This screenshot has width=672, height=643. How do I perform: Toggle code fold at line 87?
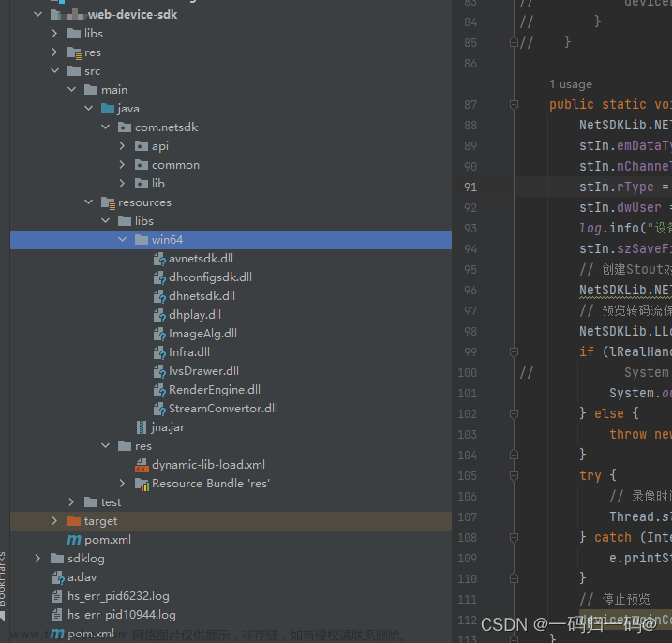(x=515, y=105)
